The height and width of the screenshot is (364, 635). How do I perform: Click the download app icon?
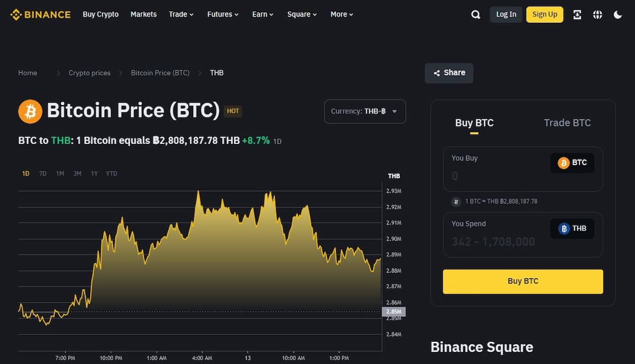[x=577, y=14]
